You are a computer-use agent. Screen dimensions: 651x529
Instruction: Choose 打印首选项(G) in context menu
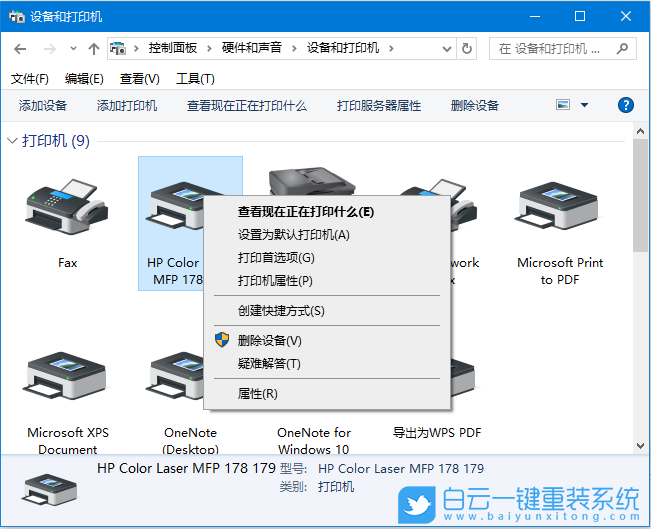(326, 257)
